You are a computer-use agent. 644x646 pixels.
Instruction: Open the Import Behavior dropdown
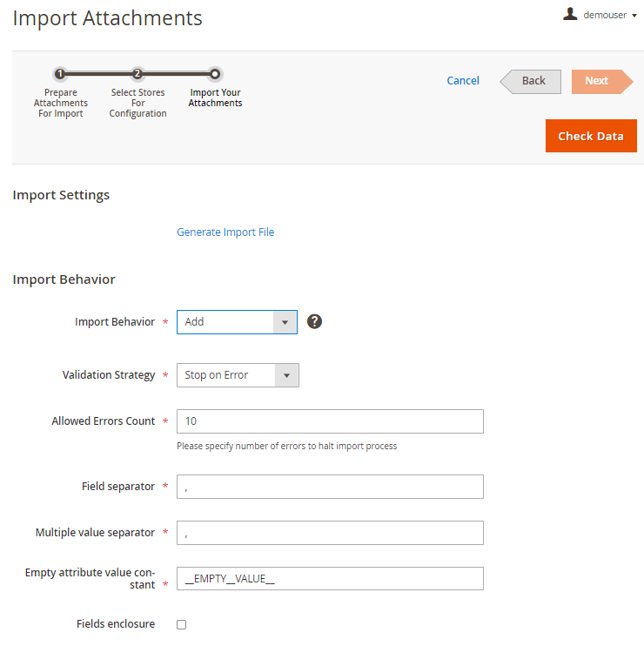[x=237, y=322]
